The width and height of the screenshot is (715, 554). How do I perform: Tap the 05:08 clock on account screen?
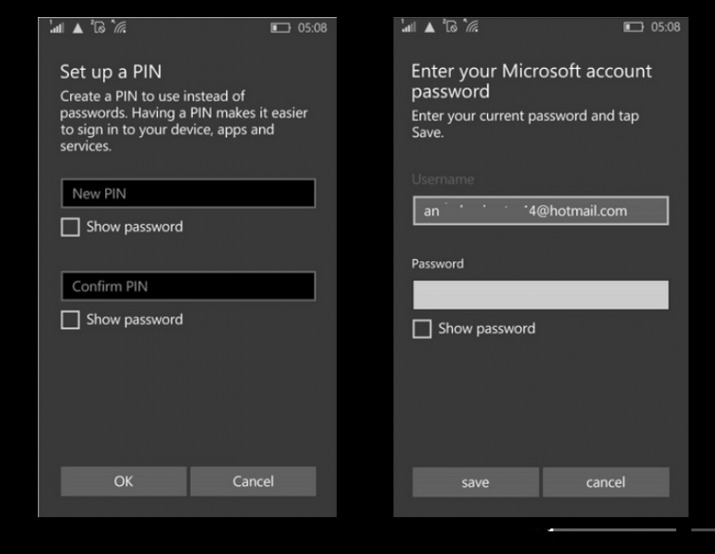665,27
